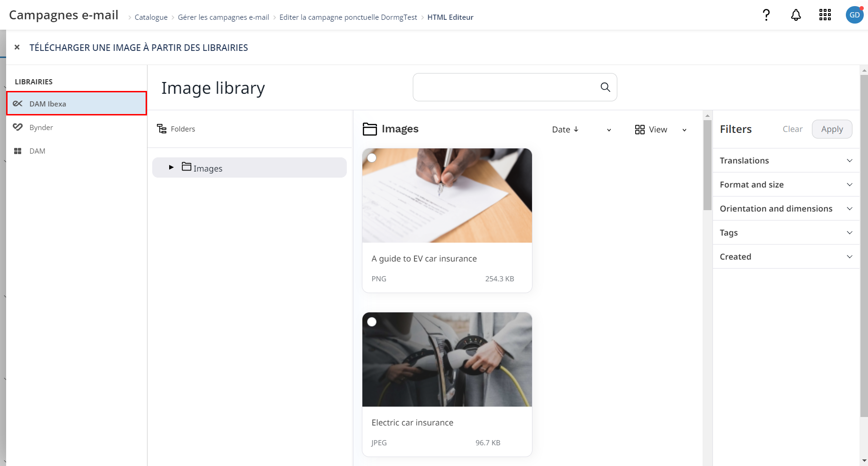Open the apps grid launcher icon
This screenshot has height=466, width=868.
point(825,15)
